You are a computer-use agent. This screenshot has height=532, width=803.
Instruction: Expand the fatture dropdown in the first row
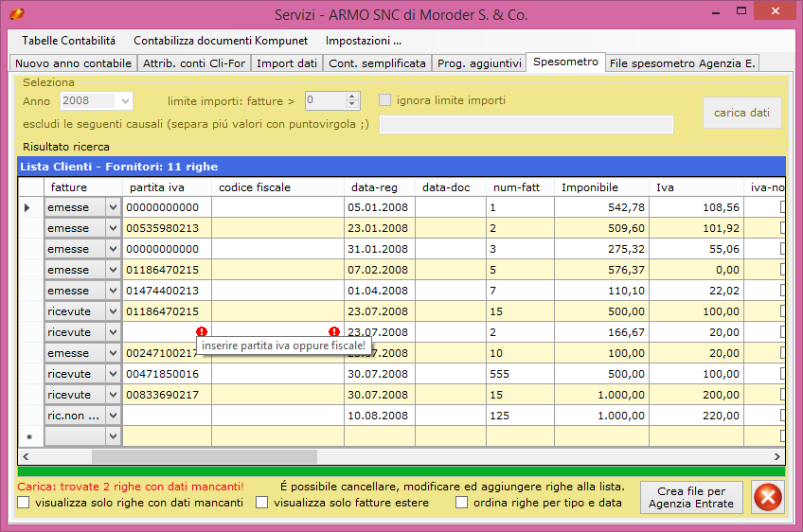coord(113,207)
